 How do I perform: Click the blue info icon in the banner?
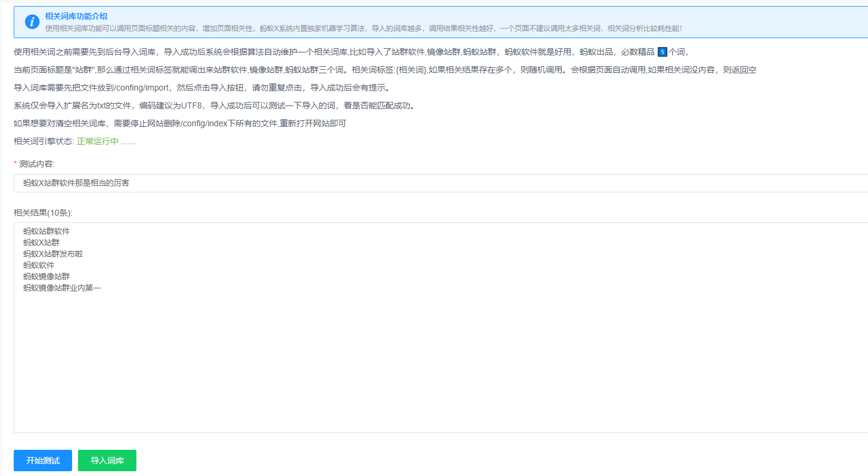pyautogui.click(x=32, y=22)
